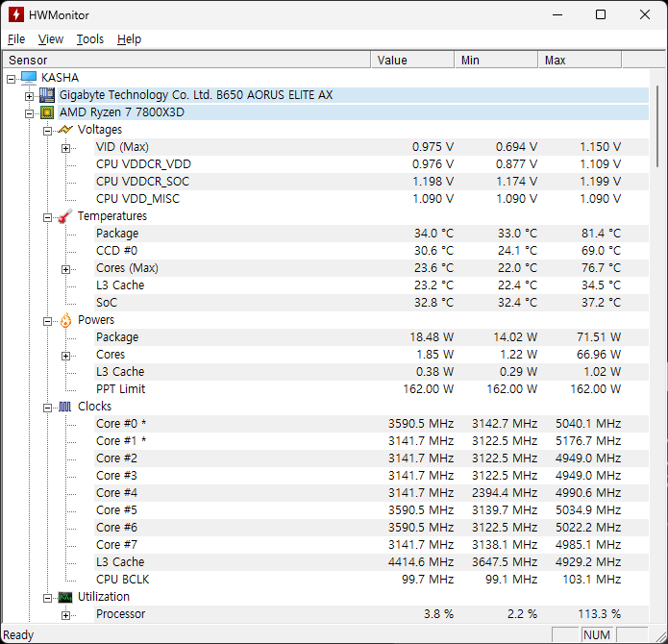The width and height of the screenshot is (668, 644).
Task: Click the L3 Cache clock value 4414.6 MHz
Action: coord(421,562)
